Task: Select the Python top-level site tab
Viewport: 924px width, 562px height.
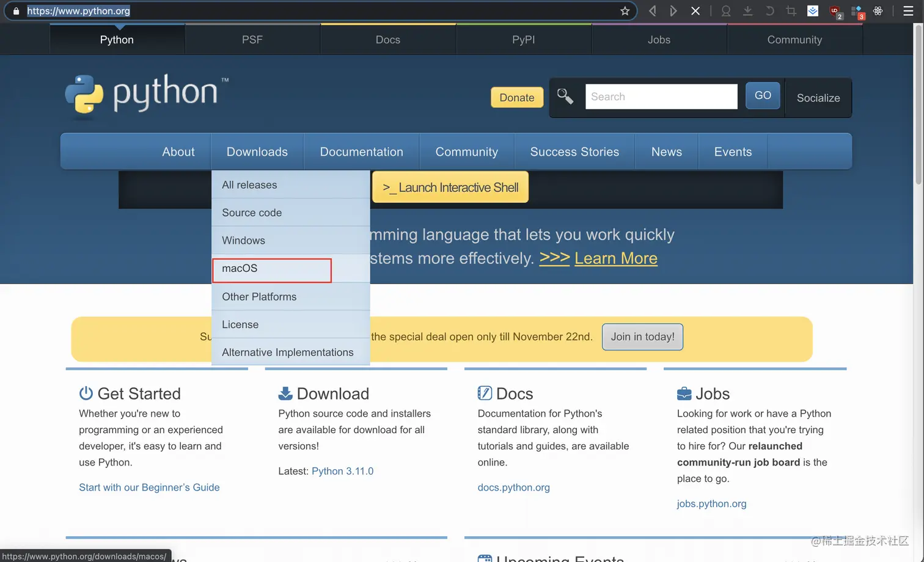Action: point(117,40)
